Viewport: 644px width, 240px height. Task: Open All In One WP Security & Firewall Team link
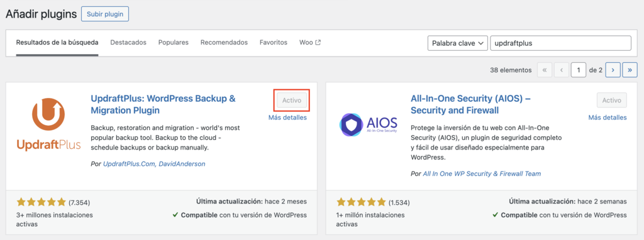[482, 173]
